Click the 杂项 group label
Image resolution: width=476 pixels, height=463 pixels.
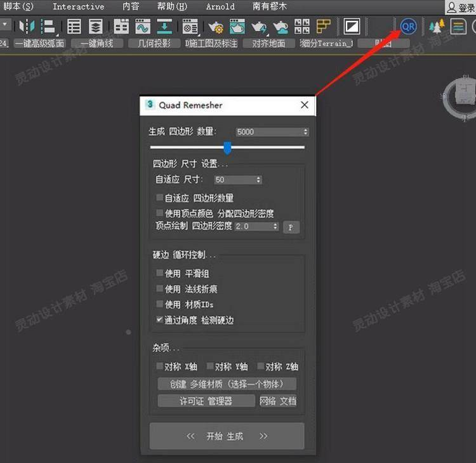tap(166, 347)
